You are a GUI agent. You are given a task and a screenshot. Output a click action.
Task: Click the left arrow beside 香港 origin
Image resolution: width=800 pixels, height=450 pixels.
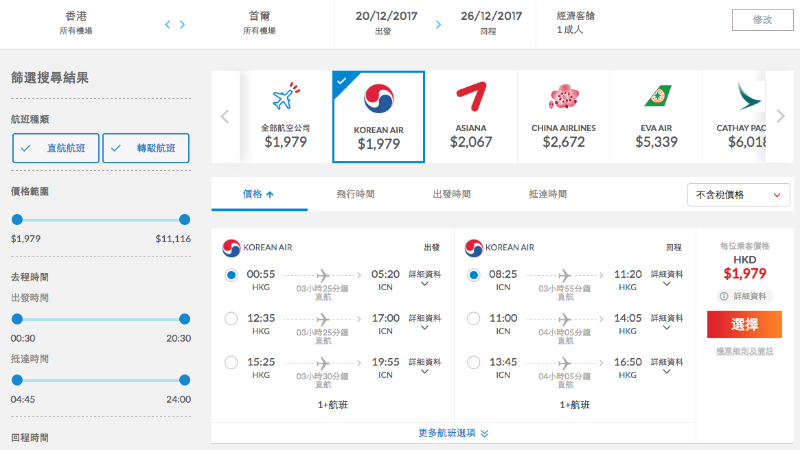pyautogui.click(x=167, y=24)
